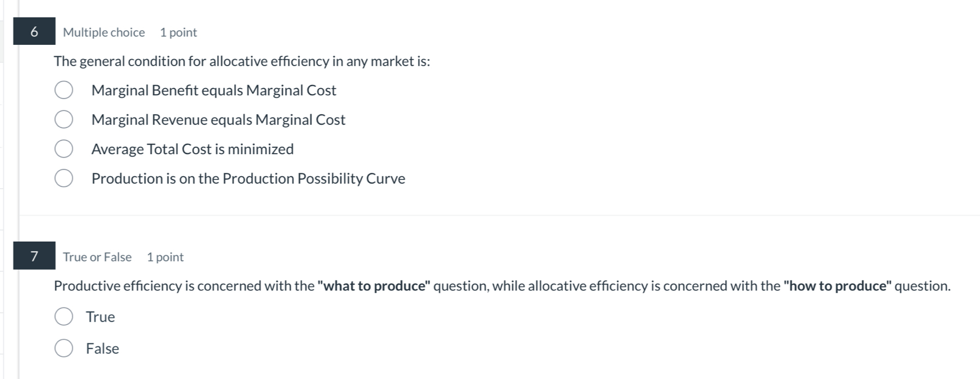Click the "Multiple choice" question type label
Screen dimensions: 980x379
pyautogui.click(x=103, y=32)
